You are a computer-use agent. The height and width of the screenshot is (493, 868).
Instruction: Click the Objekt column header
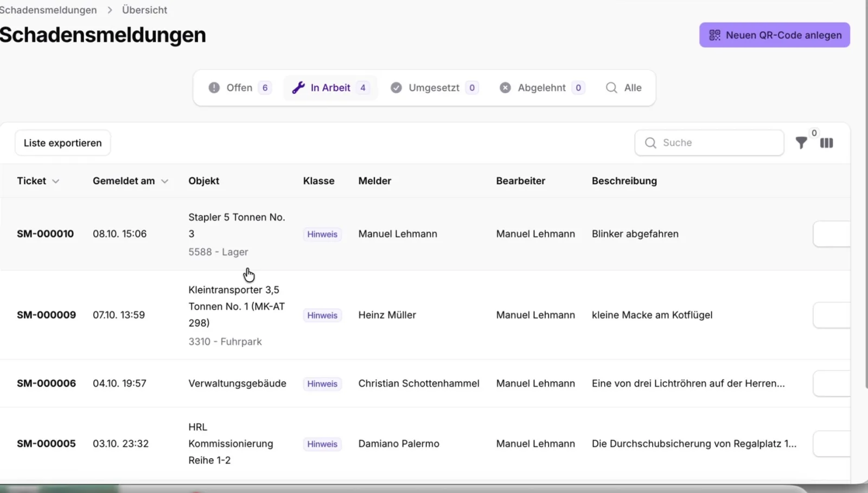[204, 181]
